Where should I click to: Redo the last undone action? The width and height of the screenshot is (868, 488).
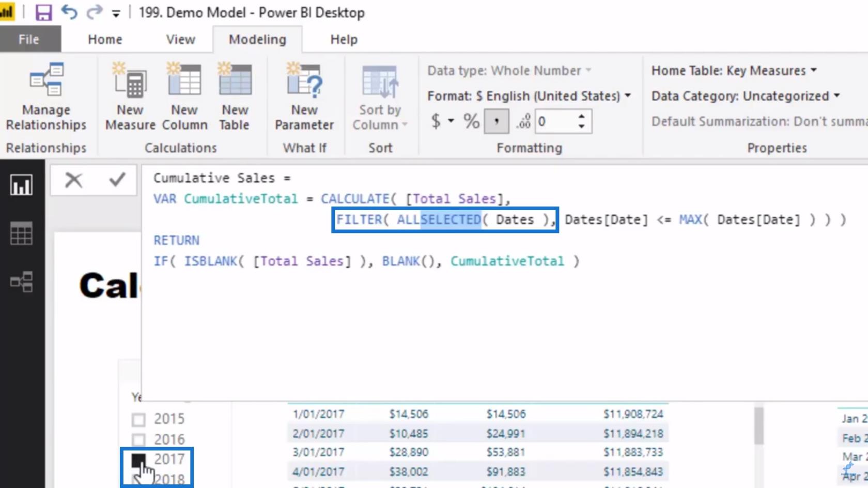tap(94, 12)
